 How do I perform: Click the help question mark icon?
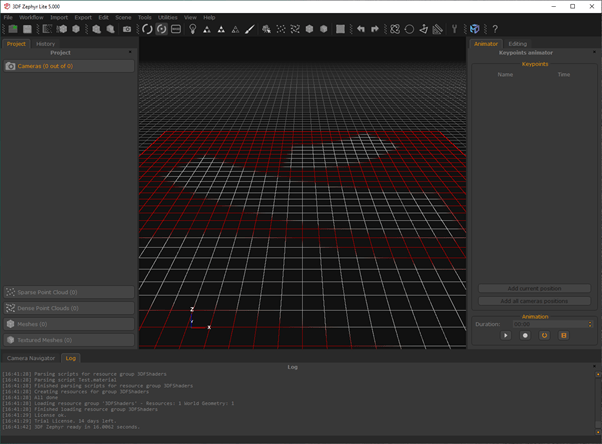[495, 29]
